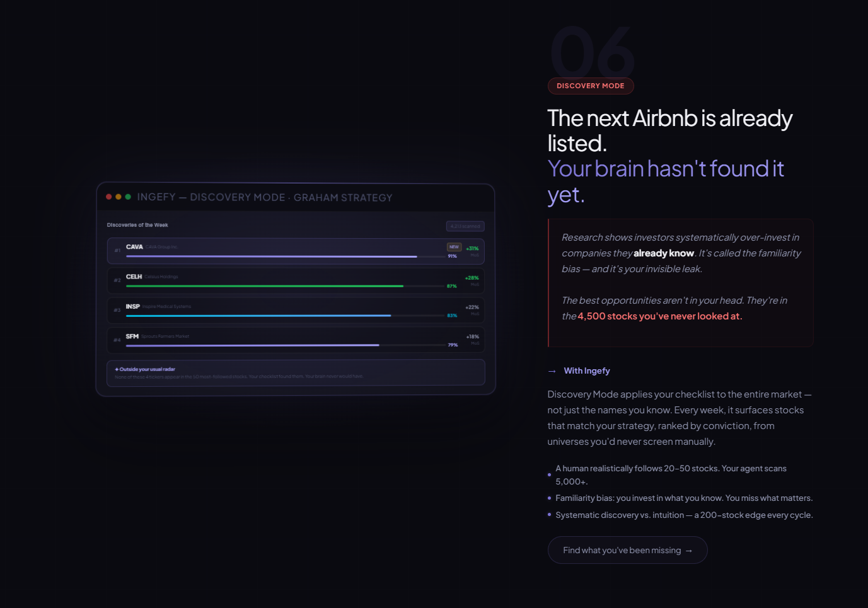The image size is (868, 608).
Task: Click the +18% margin value for SFM
Action: (473, 337)
